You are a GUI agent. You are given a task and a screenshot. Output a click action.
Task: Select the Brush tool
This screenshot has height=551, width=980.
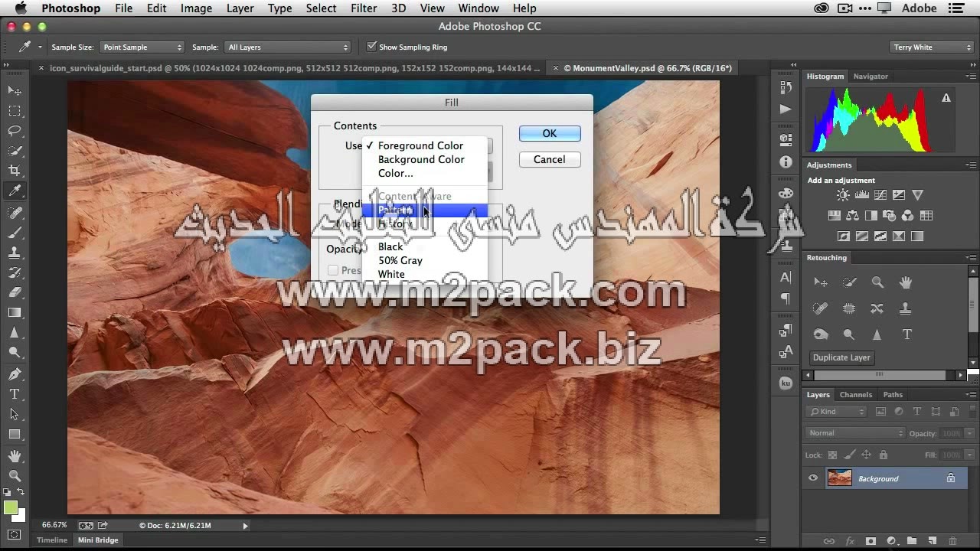coord(15,233)
